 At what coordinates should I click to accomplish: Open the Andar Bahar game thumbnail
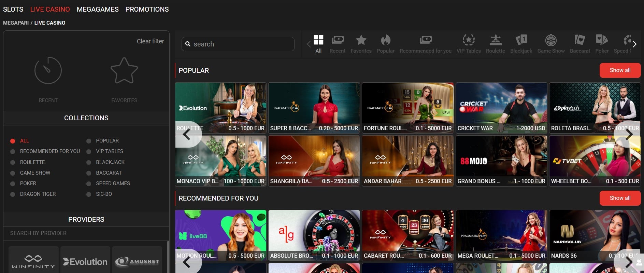click(x=408, y=161)
